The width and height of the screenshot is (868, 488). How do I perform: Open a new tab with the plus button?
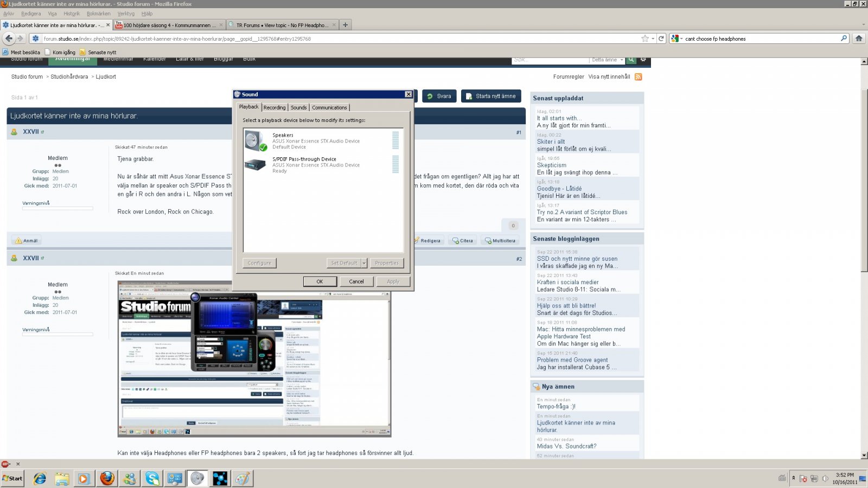[345, 25]
